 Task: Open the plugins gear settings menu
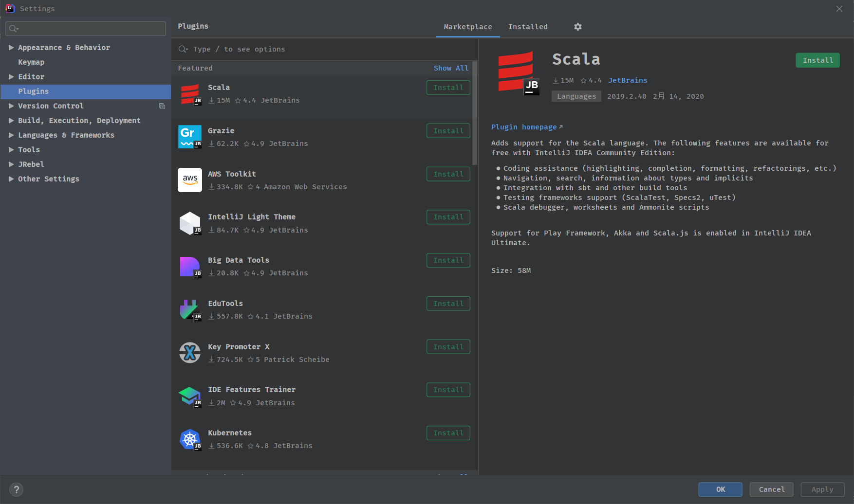coord(578,27)
